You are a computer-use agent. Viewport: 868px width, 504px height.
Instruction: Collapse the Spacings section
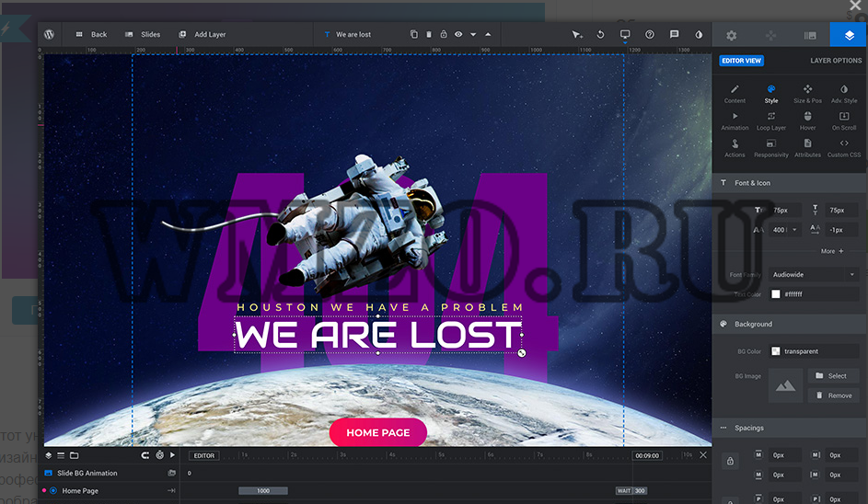[x=790, y=429]
